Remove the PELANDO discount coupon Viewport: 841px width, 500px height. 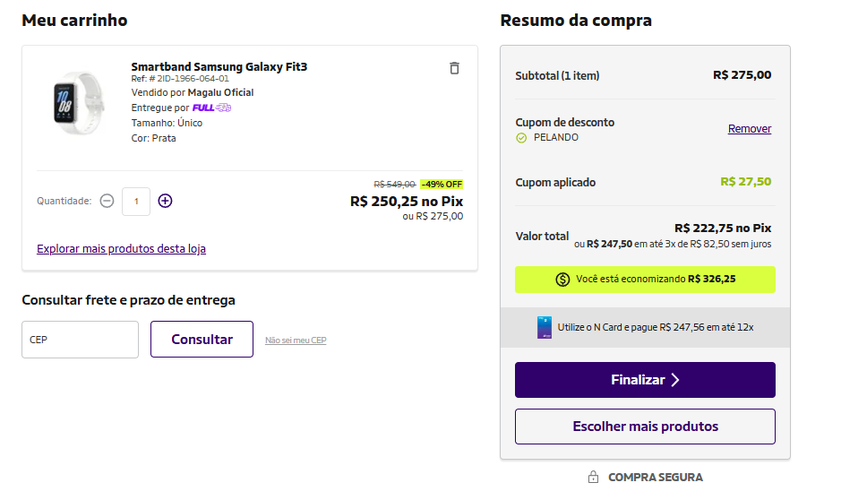click(x=749, y=129)
